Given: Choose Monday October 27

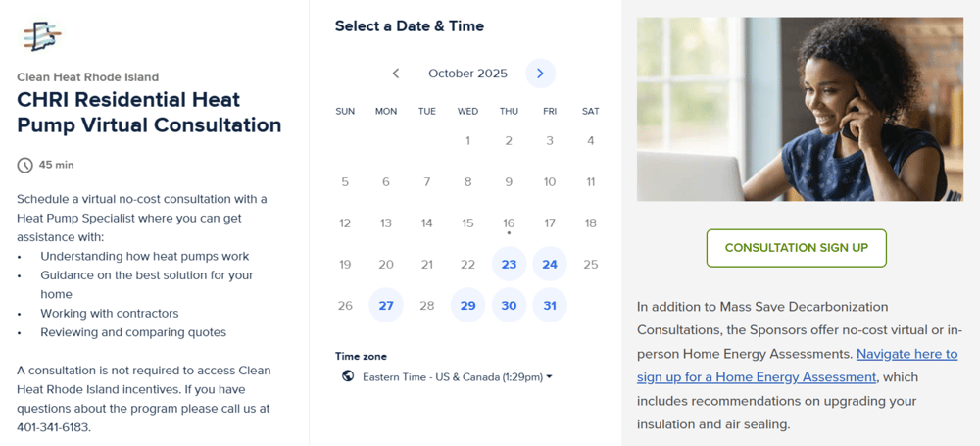Looking at the screenshot, I should click(386, 305).
